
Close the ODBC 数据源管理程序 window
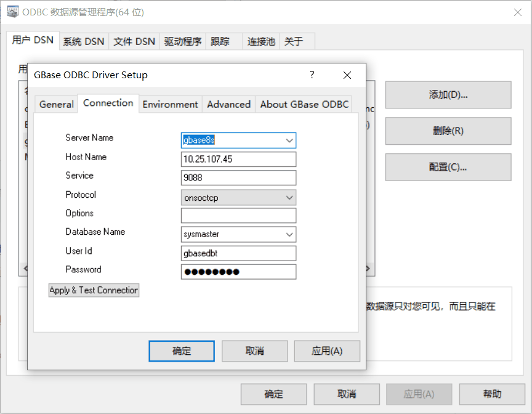point(518,12)
